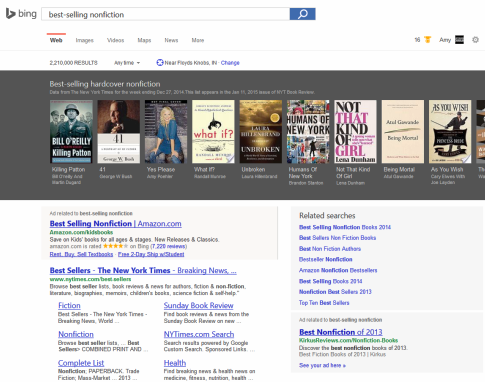
Task: Open the Fiction sublink
Action: (x=69, y=306)
